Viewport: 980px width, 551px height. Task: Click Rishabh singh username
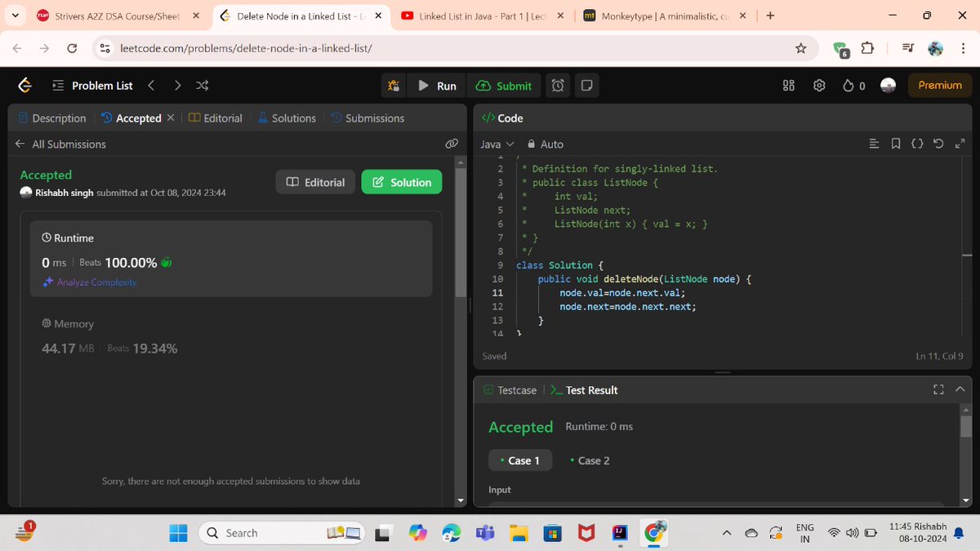(x=65, y=193)
